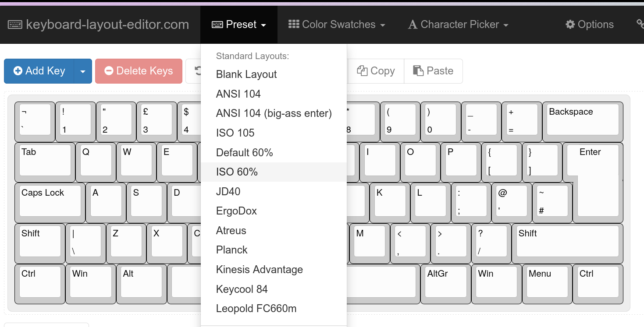644x327 pixels.
Task: Select the Backspace key on the keyboard
Action: tap(582, 119)
